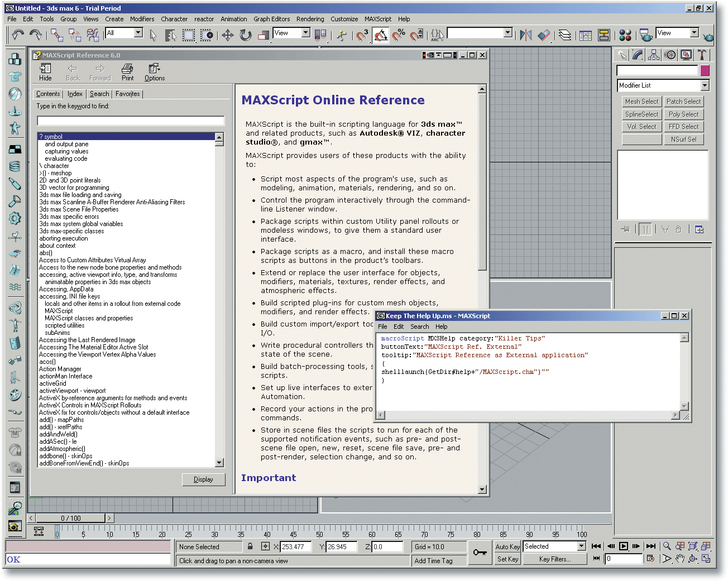Open Options dropdown in MAXScript Reference
Screen dimensions: 728x581
click(155, 72)
